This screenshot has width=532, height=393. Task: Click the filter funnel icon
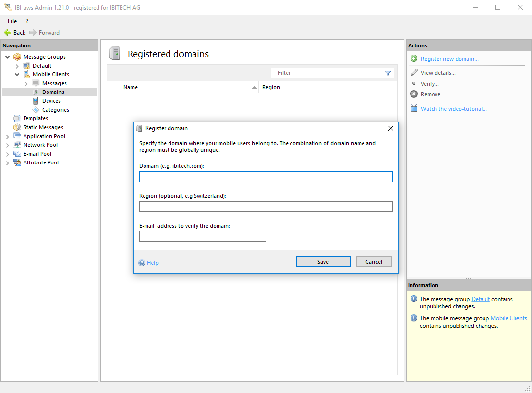pyautogui.click(x=388, y=73)
